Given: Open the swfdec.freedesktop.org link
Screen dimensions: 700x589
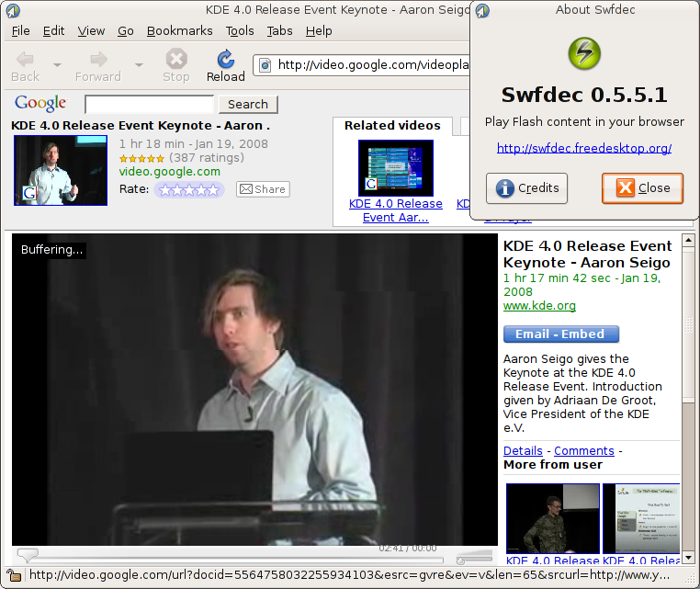Looking at the screenshot, I should [x=584, y=148].
